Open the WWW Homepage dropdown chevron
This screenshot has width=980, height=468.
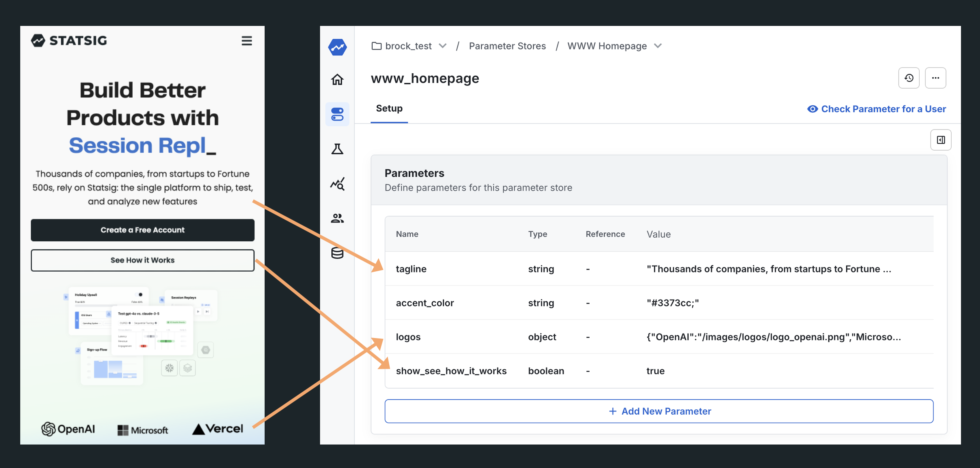click(658, 46)
